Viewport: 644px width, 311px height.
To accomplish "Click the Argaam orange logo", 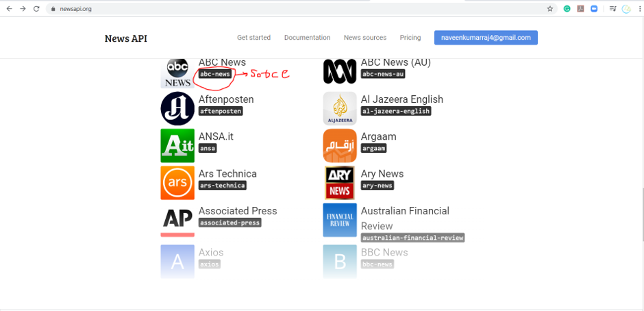I will tap(340, 146).
